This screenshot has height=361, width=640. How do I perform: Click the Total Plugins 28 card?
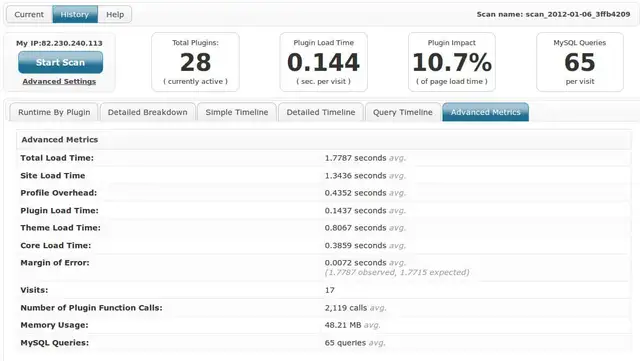(196, 62)
